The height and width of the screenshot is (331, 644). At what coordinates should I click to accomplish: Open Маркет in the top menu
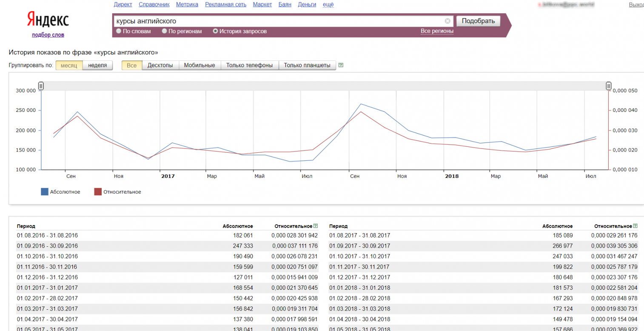(262, 5)
